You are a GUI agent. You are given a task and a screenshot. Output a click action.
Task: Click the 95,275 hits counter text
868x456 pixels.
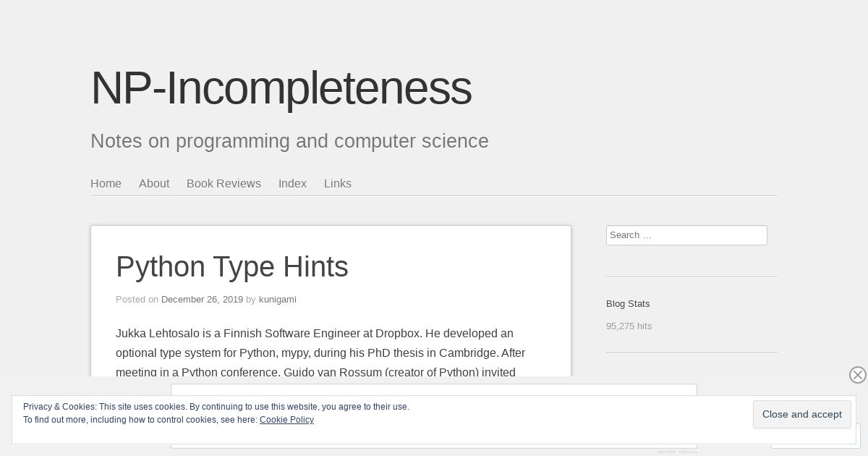pyautogui.click(x=629, y=326)
